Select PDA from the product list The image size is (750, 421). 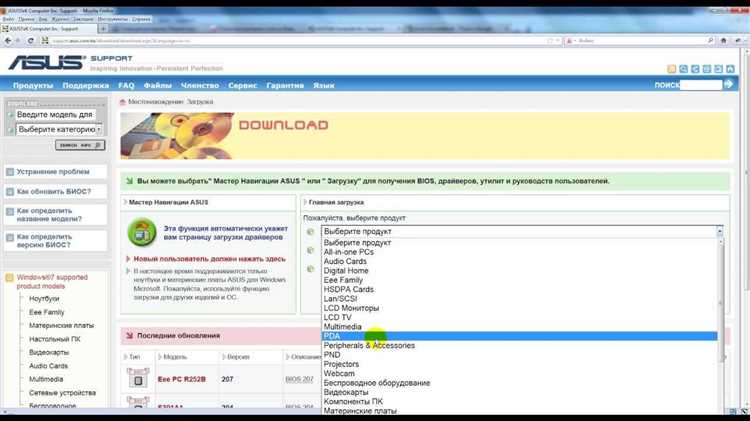tap(332, 336)
